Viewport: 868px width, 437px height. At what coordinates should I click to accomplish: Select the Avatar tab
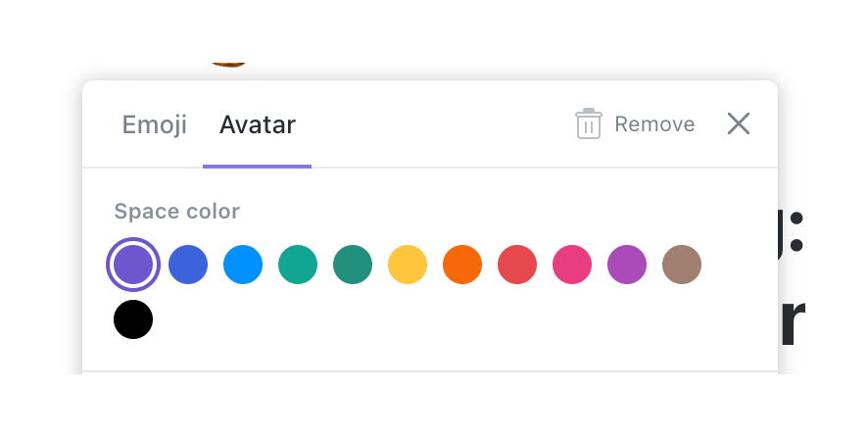tap(257, 125)
